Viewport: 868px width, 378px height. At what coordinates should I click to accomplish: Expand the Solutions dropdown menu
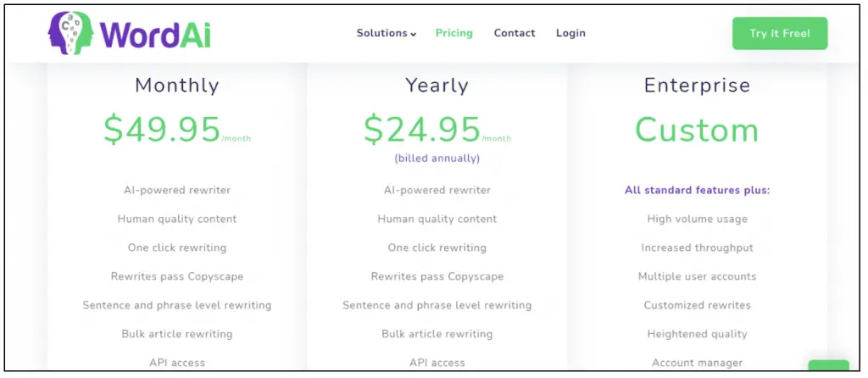click(386, 33)
